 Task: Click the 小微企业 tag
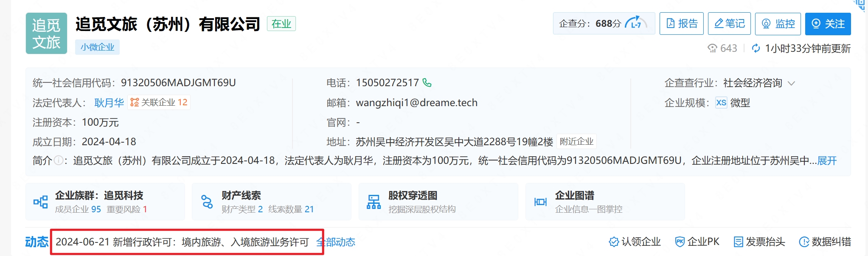pos(98,47)
